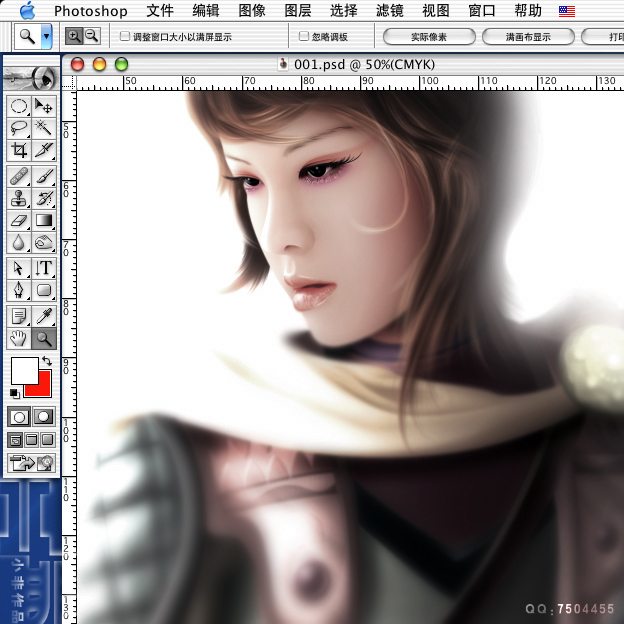This screenshot has height=624, width=624.
Task: Open the 图层 menu
Action: [x=298, y=11]
